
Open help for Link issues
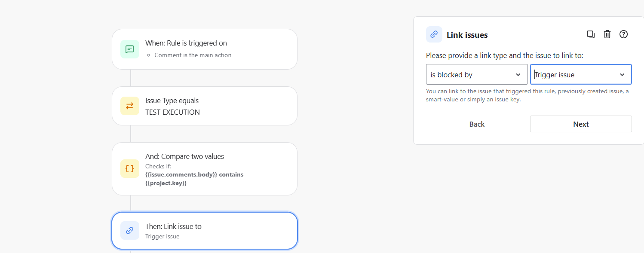[623, 34]
